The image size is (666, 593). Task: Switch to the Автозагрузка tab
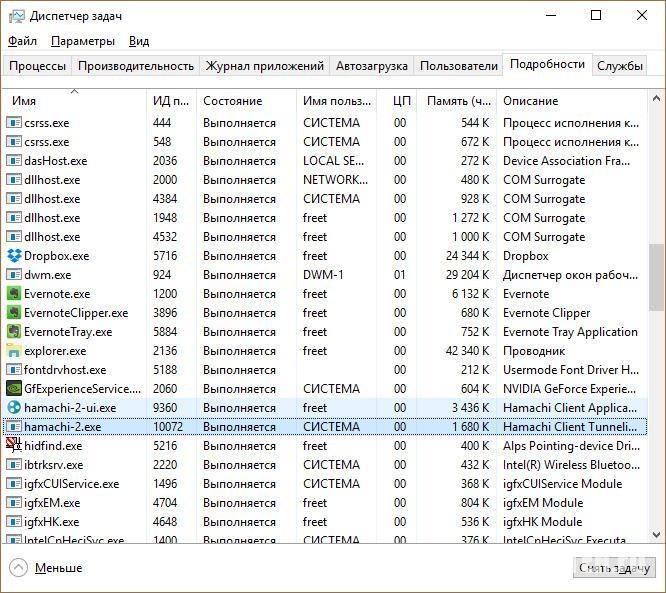372,66
